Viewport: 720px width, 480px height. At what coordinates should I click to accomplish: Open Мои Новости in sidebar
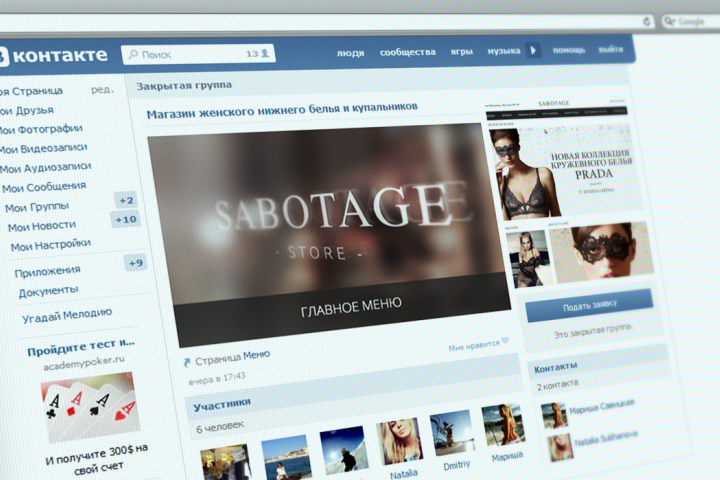42,226
